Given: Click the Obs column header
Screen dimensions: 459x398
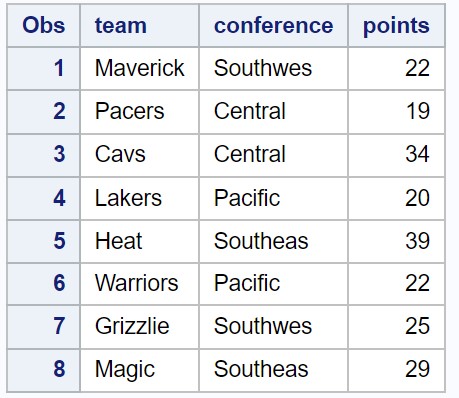Looking at the screenshot, I should point(43,25).
